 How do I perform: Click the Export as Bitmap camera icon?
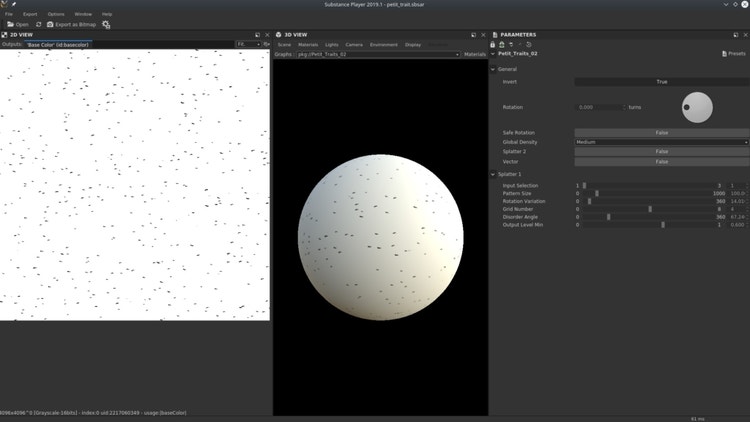(x=51, y=24)
